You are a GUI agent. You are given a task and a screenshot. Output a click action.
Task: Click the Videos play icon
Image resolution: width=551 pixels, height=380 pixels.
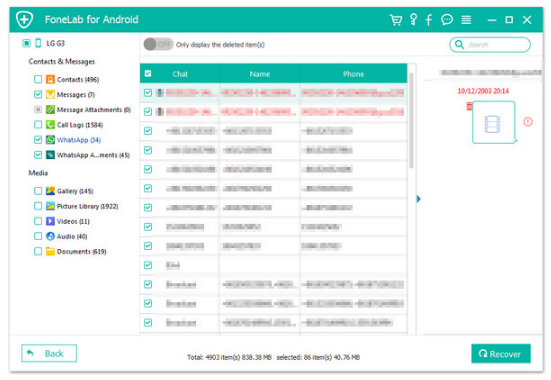click(x=50, y=221)
